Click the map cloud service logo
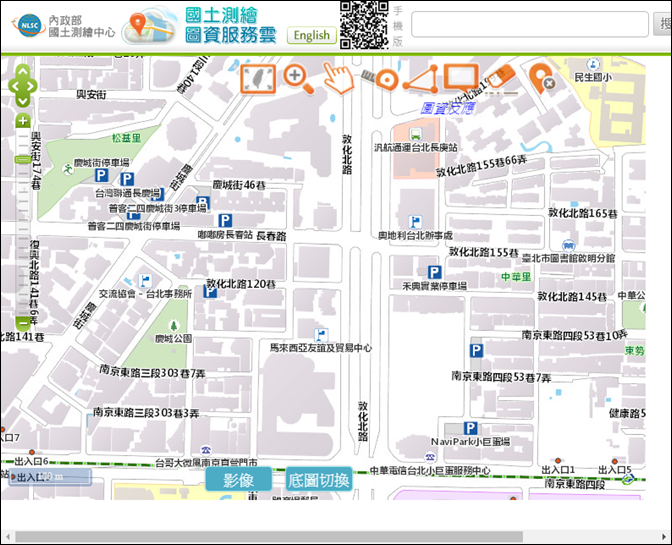Viewport: 672px width, 545px height. 149,26
